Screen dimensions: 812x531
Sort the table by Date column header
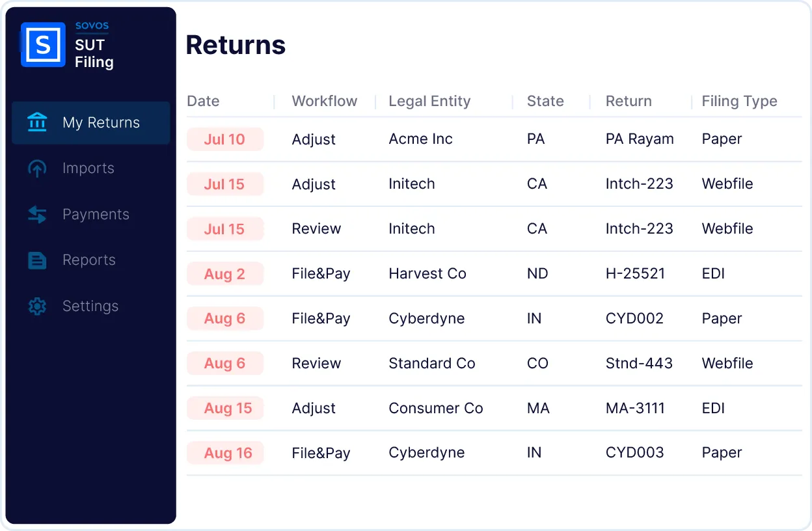pos(203,102)
